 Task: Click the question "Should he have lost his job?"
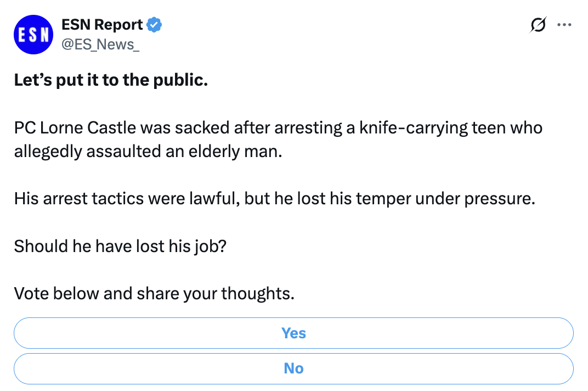click(x=120, y=245)
